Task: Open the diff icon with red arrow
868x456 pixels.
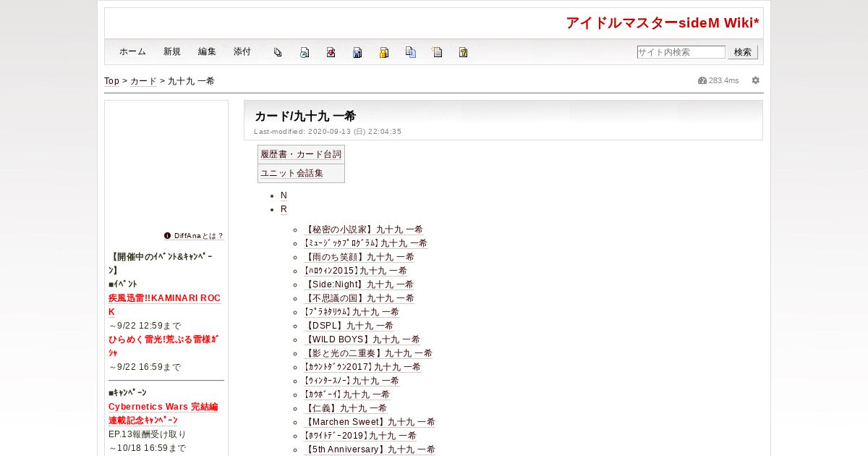Action: click(331, 52)
